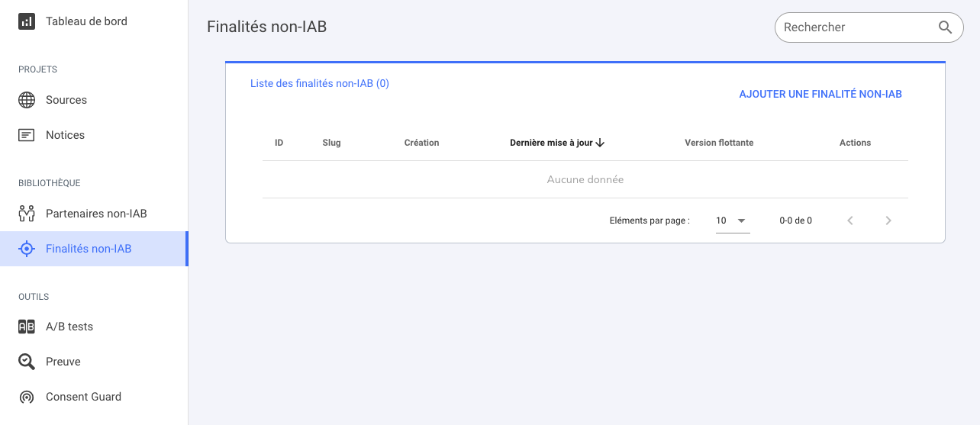Click the search magnifier icon
Screen dimensions: 980x425
[x=945, y=27]
